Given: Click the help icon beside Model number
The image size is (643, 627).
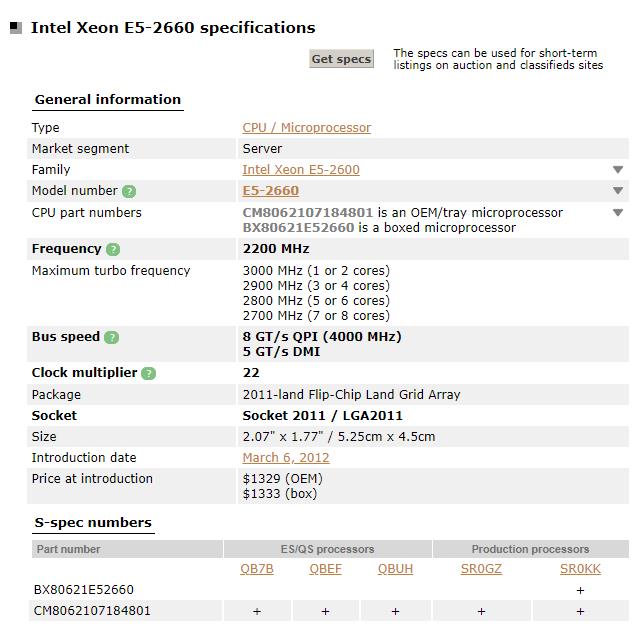Looking at the screenshot, I should point(129,191).
